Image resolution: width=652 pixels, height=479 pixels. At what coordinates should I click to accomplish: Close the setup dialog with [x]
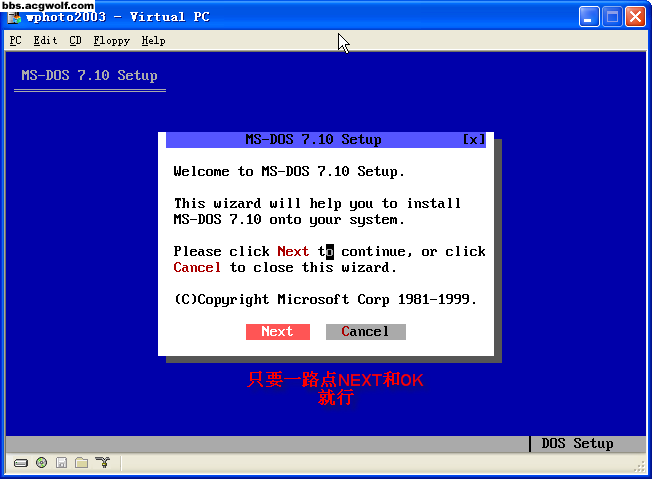point(474,140)
